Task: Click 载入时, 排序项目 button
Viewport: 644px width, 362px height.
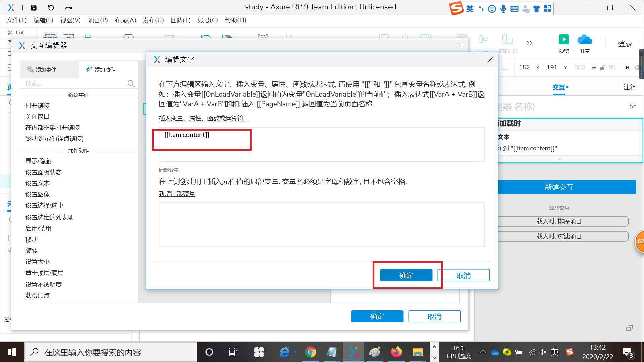Action: (563, 221)
